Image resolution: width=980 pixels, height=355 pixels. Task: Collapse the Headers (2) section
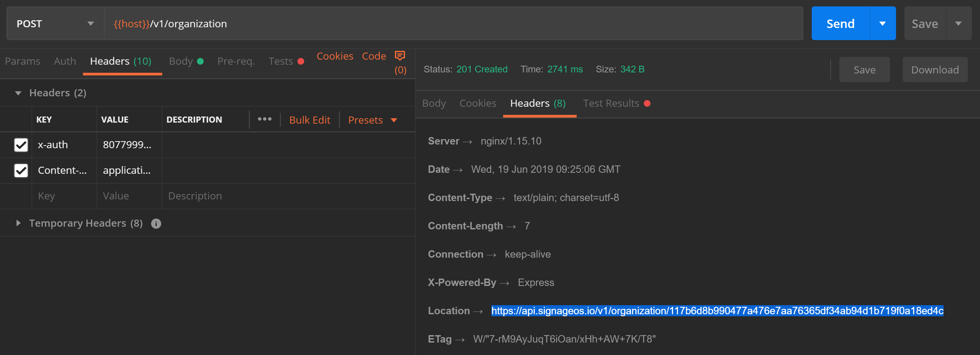(x=17, y=93)
